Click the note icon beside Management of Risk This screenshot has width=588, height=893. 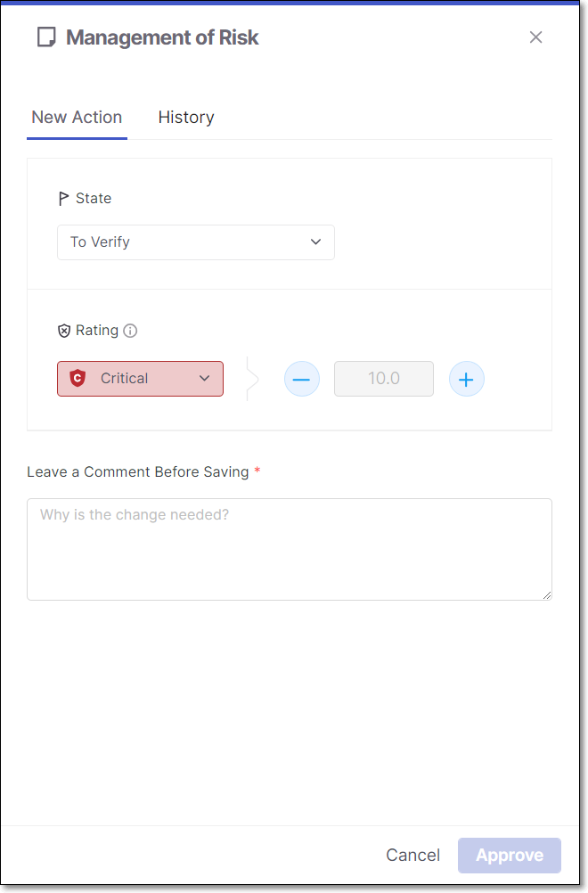coord(46,37)
